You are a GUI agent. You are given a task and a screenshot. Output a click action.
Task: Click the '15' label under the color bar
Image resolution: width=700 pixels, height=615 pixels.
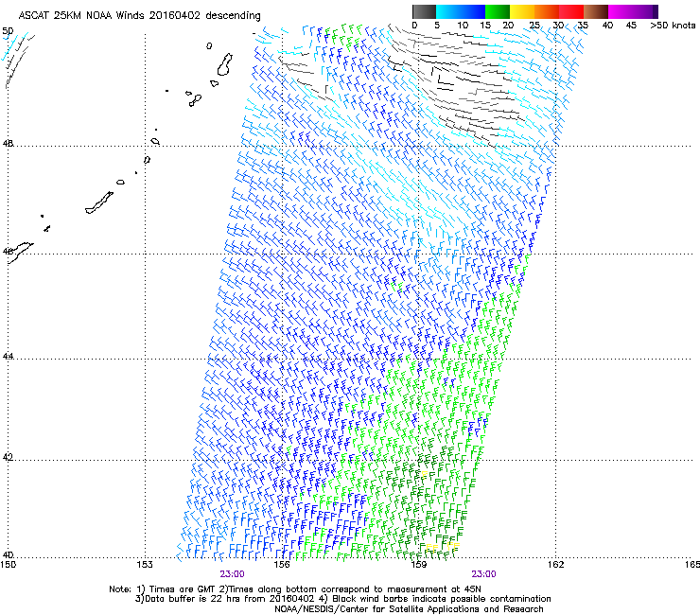pyautogui.click(x=485, y=26)
